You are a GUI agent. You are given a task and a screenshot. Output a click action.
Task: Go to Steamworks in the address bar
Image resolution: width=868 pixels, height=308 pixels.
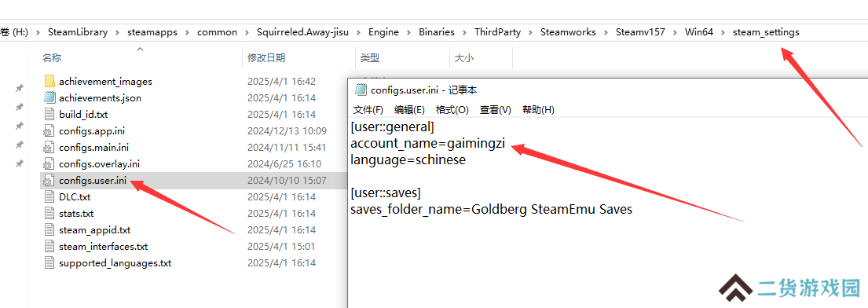568,32
